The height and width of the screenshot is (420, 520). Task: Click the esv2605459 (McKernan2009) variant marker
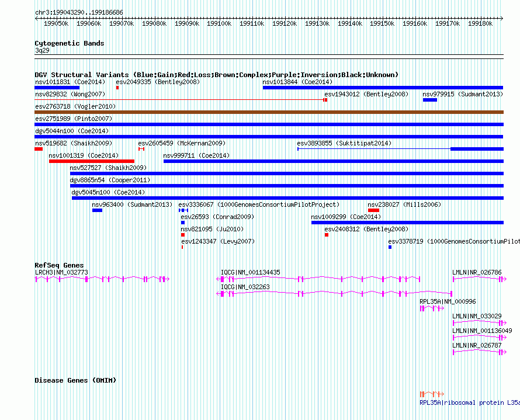[141, 149]
